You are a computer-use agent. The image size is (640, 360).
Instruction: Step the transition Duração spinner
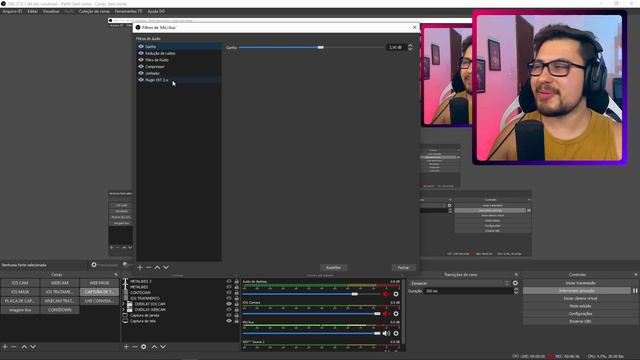coord(516,291)
